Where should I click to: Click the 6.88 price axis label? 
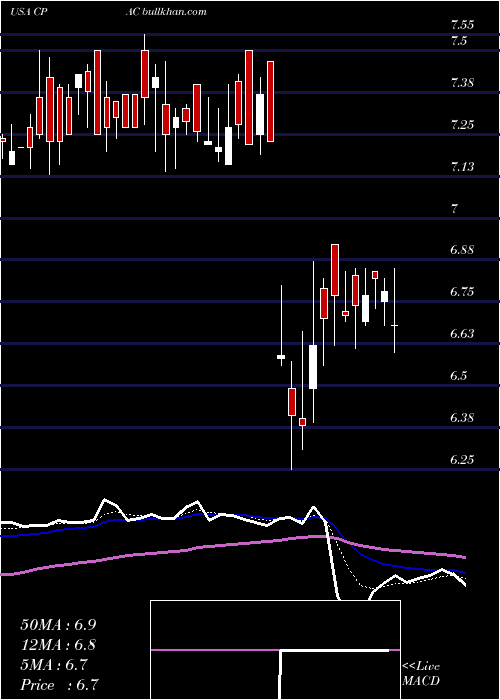pyautogui.click(x=461, y=250)
